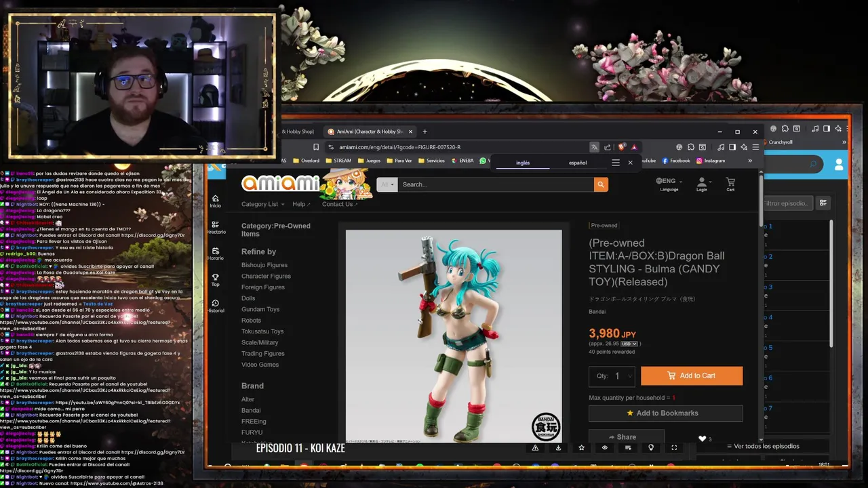Switch to the AmiAmi Character & Hobby tab

pyautogui.click(x=369, y=131)
